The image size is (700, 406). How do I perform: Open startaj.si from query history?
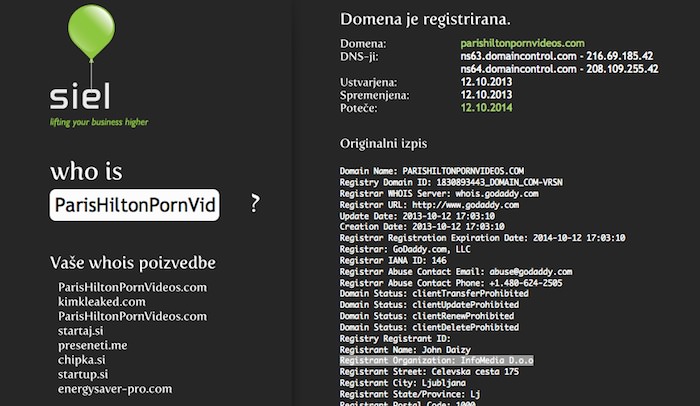pos(81,331)
